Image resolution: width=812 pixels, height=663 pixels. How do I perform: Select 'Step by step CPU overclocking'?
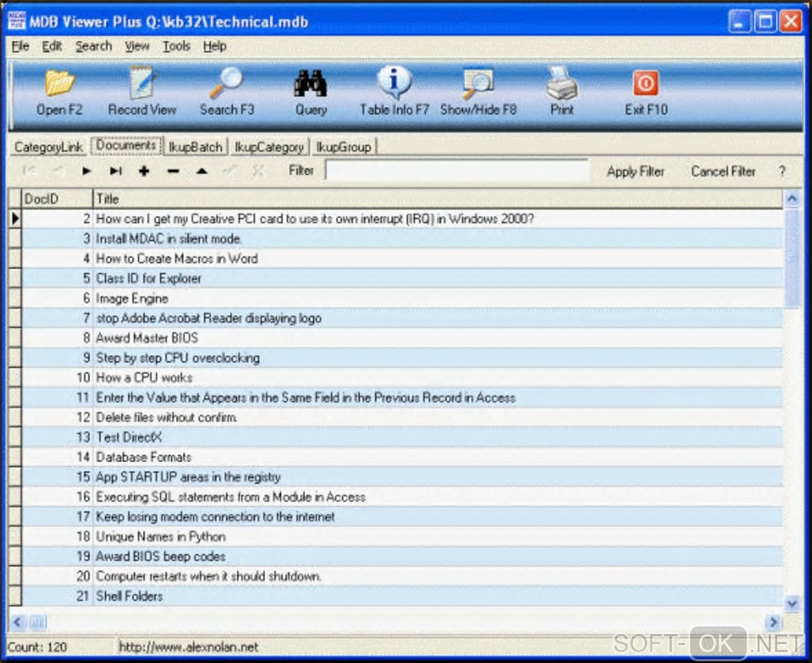point(402,357)
